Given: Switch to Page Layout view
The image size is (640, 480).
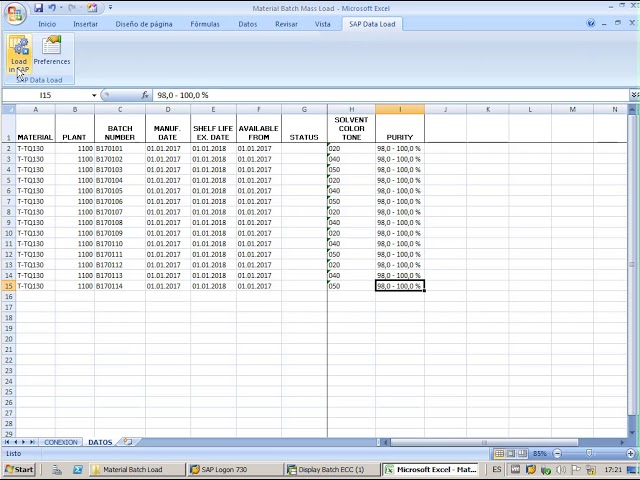Looking at the screenshot, I should pos(511,453).
